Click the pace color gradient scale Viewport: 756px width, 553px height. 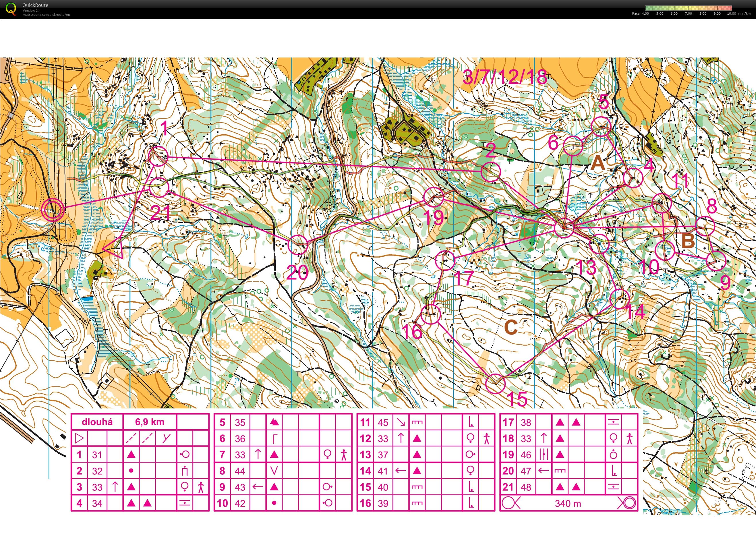pos(689,8)
